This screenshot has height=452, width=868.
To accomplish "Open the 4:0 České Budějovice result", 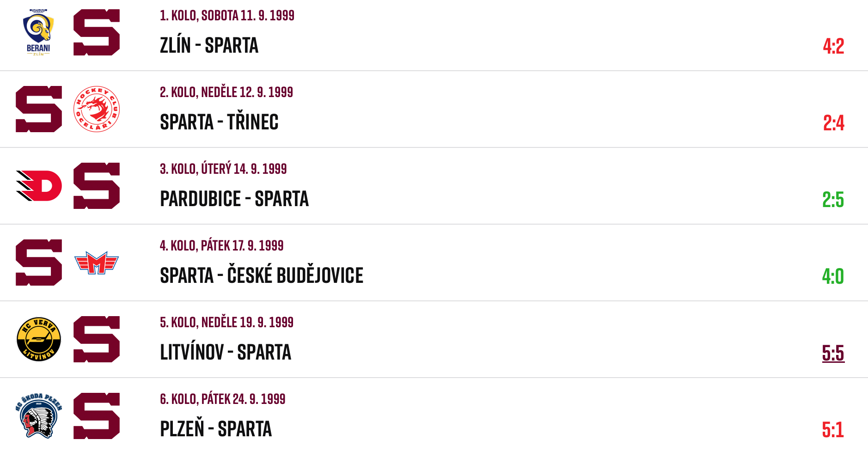I will tap(833, 276).
